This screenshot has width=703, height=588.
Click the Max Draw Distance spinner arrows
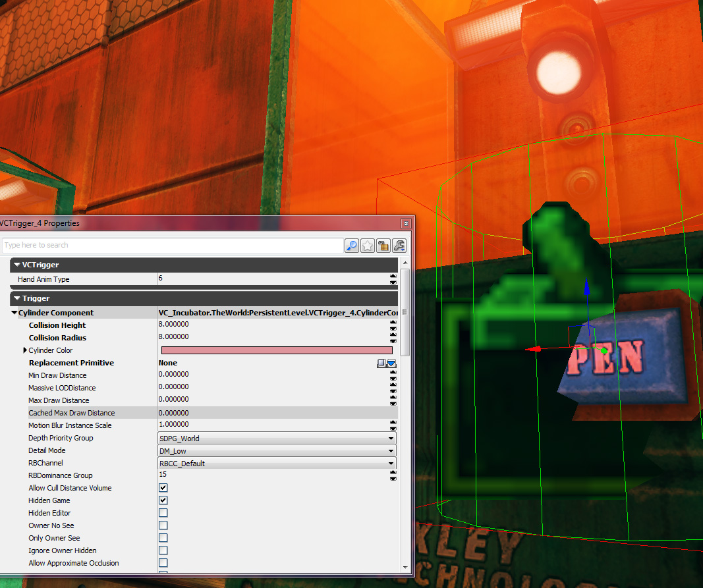393,400
